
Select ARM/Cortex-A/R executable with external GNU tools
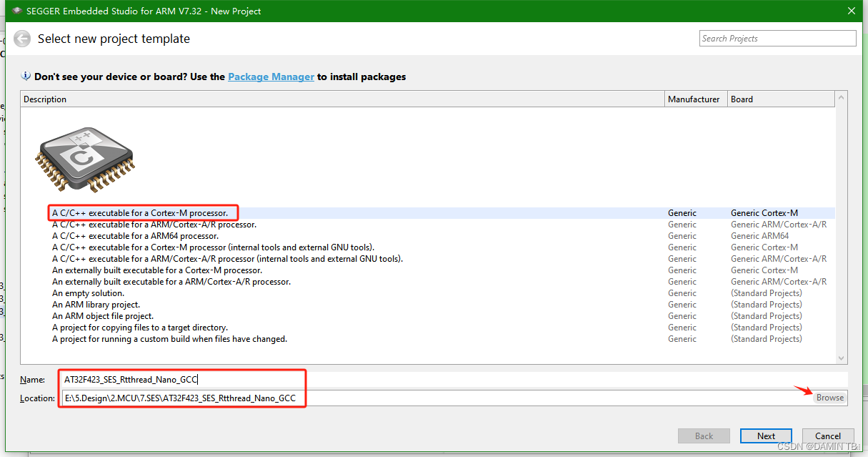[228, 259]
